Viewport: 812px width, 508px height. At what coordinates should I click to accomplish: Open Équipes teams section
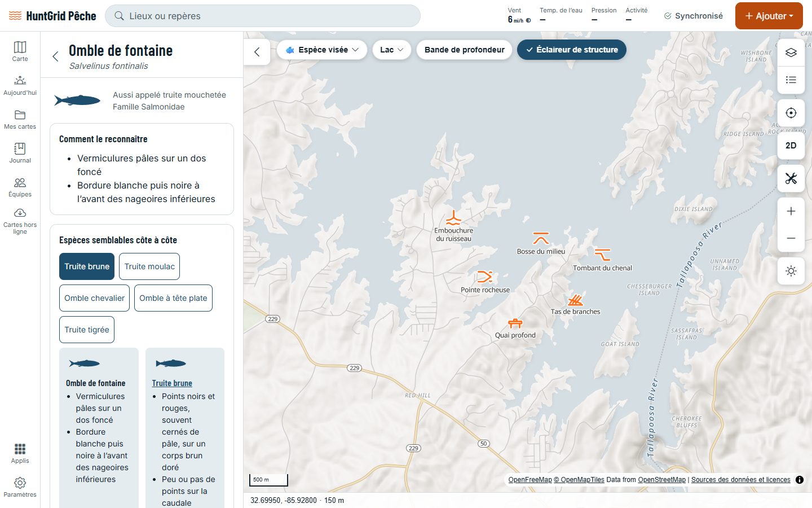(x=20, y=186)
